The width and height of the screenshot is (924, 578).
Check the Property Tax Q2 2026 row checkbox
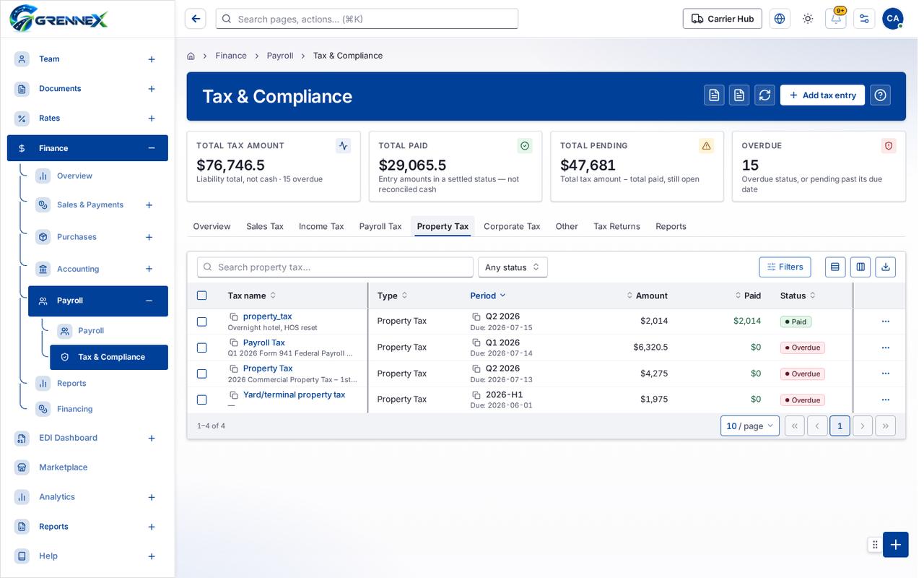click(201, 374)
